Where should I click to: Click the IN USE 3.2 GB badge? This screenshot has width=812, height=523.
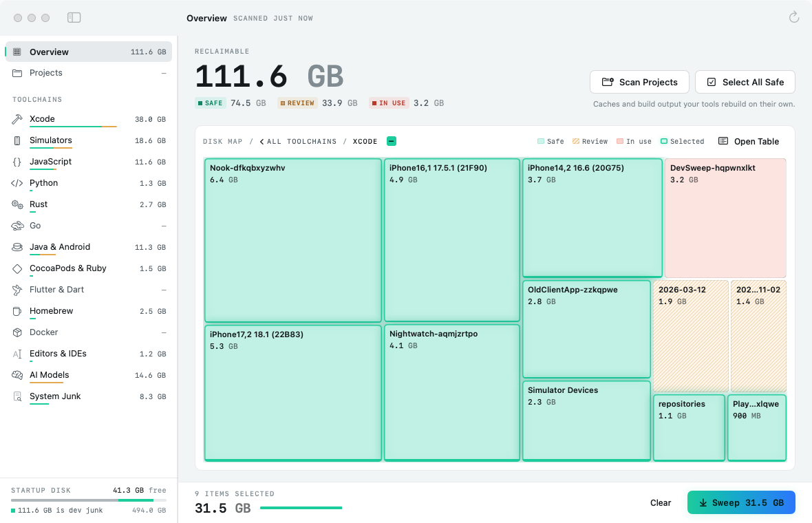click(x=407, y=103)
